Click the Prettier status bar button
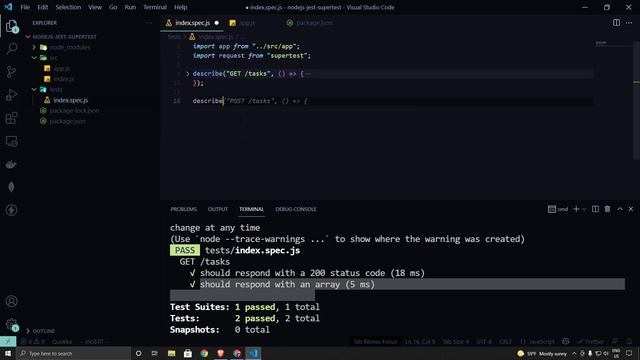 coord(590,341)
